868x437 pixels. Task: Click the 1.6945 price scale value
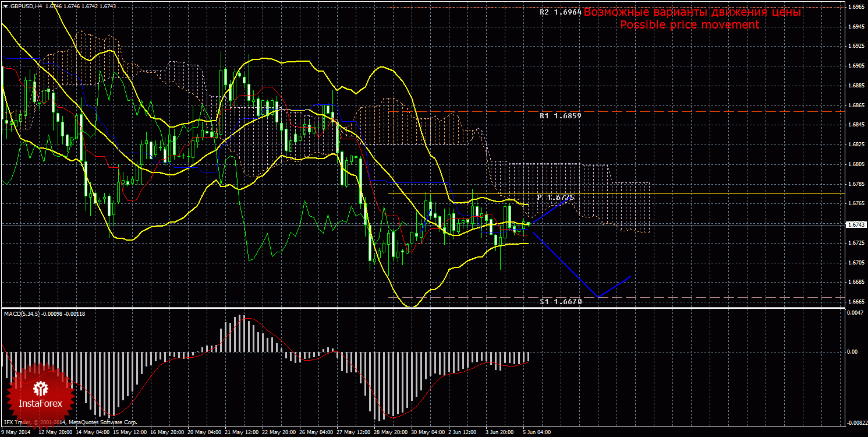pyautogui.click(x=856, y=27)
